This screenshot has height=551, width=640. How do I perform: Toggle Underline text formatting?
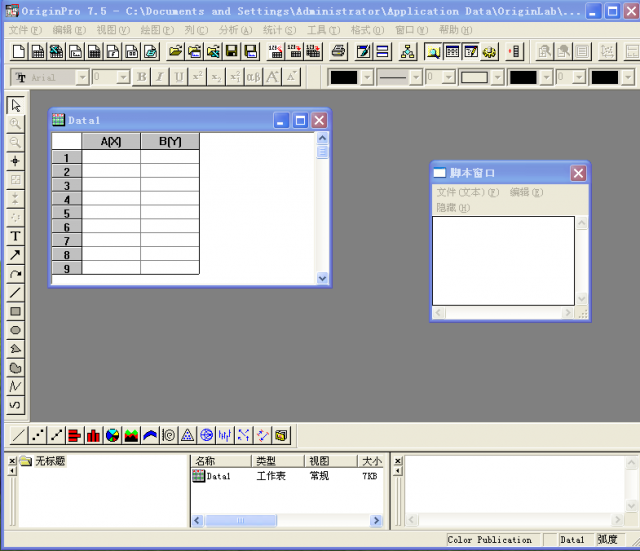(x=178, y=77)
